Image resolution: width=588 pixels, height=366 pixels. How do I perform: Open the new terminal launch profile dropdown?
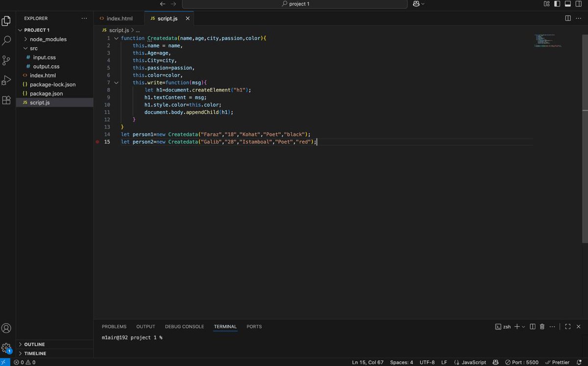(x=523, y=326)
